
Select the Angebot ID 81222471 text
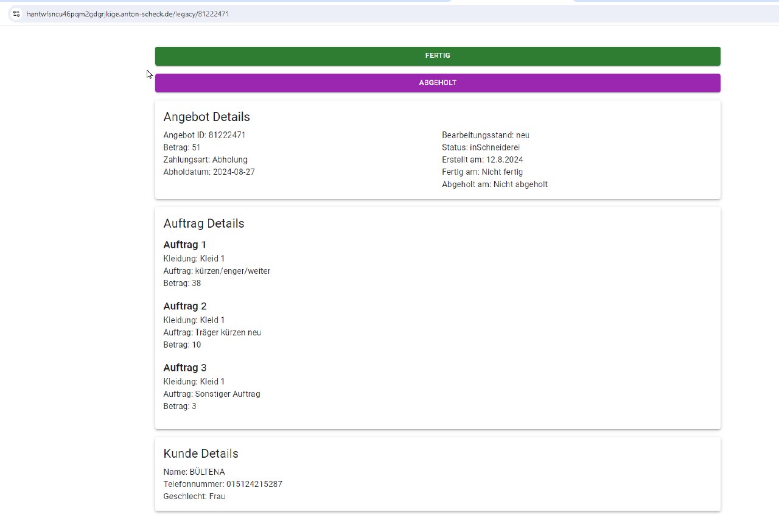pyautogui.click(x=204, y=135)
